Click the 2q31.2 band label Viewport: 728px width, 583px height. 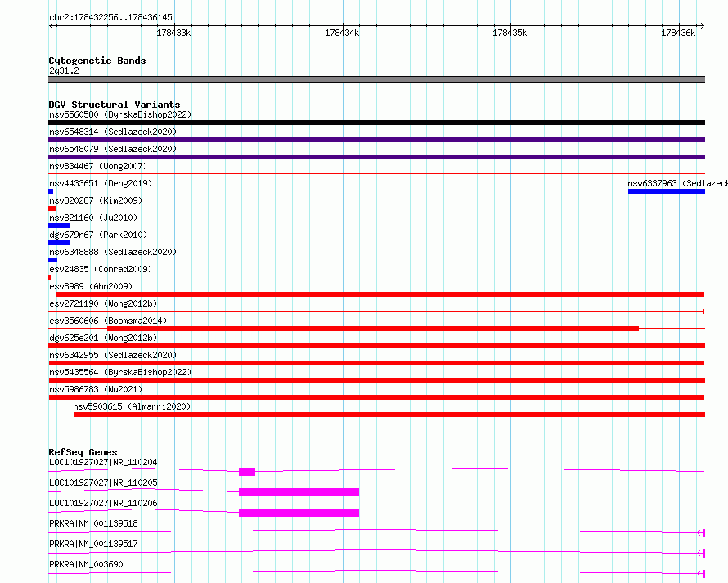pos(64,70)
